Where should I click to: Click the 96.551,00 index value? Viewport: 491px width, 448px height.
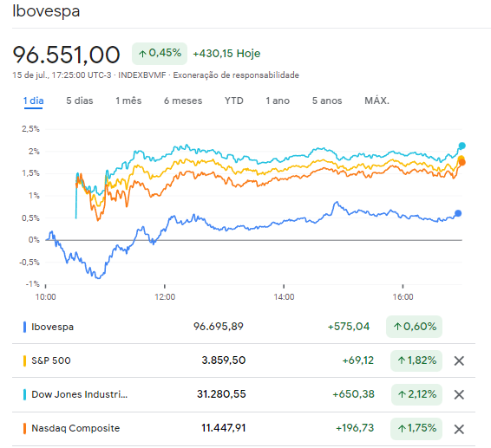(66, 55)
